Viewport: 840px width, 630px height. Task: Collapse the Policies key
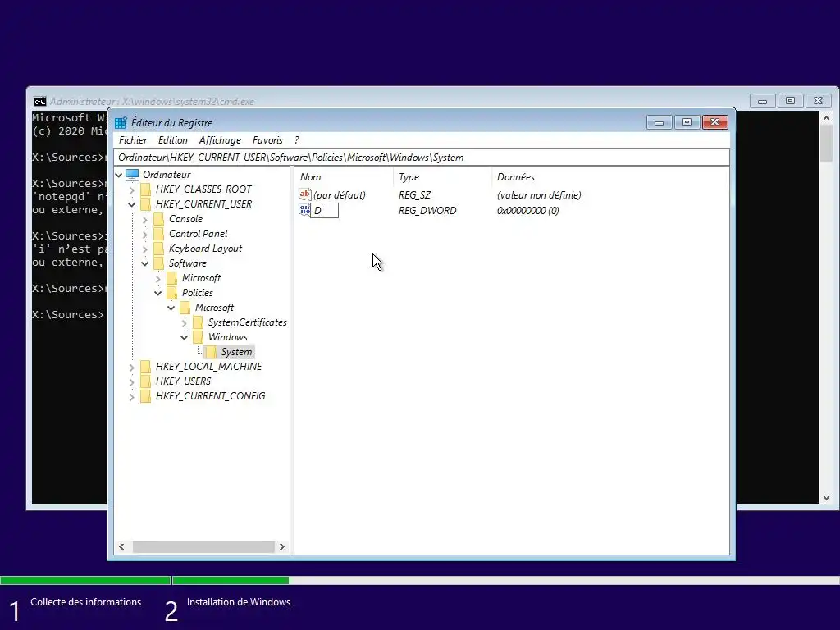(158, 293)
